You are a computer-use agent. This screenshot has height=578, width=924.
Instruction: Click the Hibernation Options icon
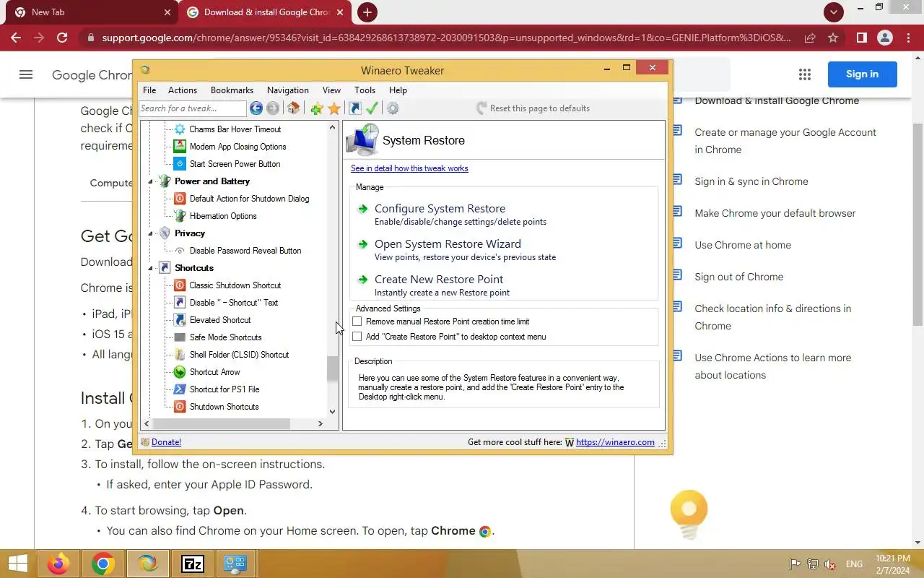click(x=180, y=216)
